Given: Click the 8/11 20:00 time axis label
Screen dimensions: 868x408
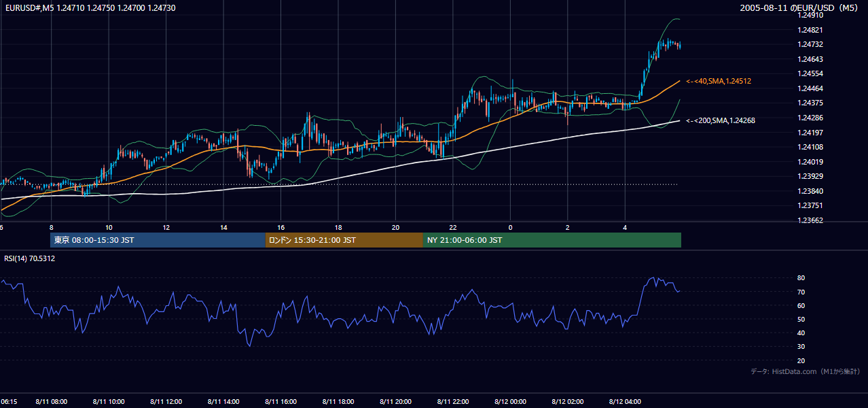Looking at the screenshot, I should coord(396,402).
